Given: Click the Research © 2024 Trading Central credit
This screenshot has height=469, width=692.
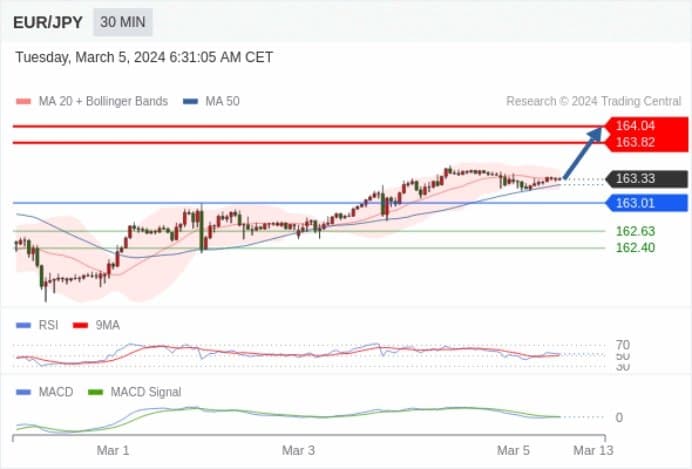Looking at the screenshot, I should point(594,101).
